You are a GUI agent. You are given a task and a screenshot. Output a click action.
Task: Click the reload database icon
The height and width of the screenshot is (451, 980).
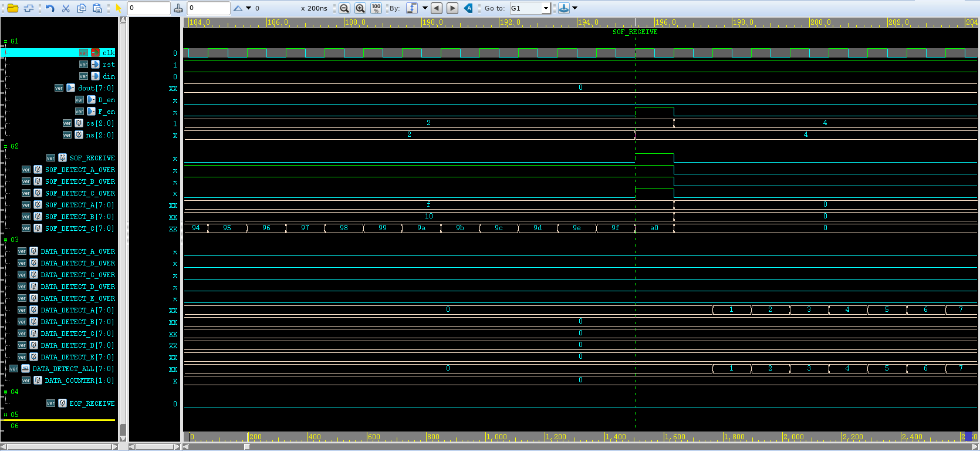click(x=29, y=8)
